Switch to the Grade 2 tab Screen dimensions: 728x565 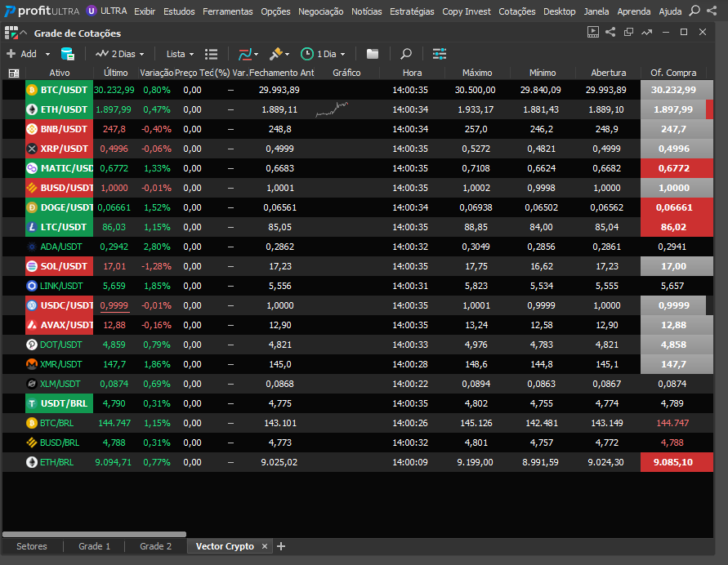[x=155, y=546]
